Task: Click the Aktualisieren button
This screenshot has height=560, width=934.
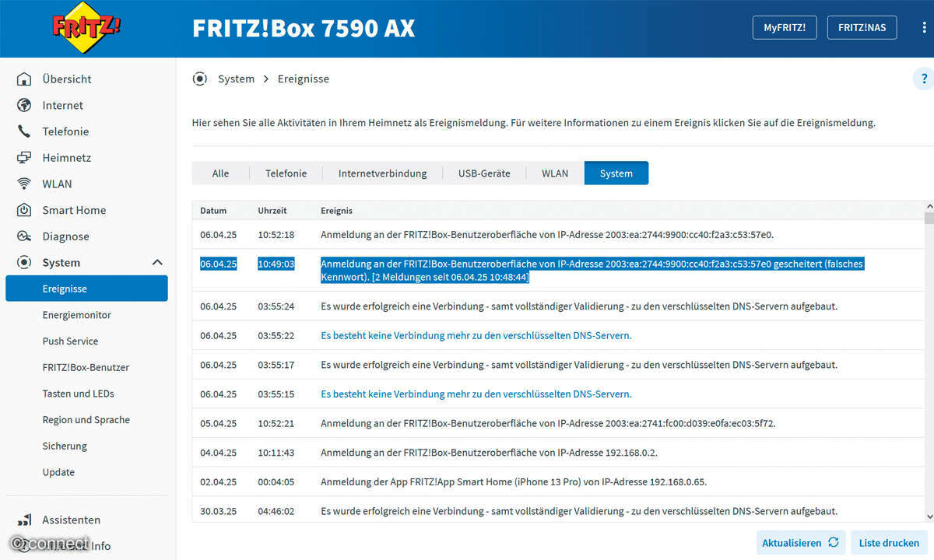Action: 801,543
